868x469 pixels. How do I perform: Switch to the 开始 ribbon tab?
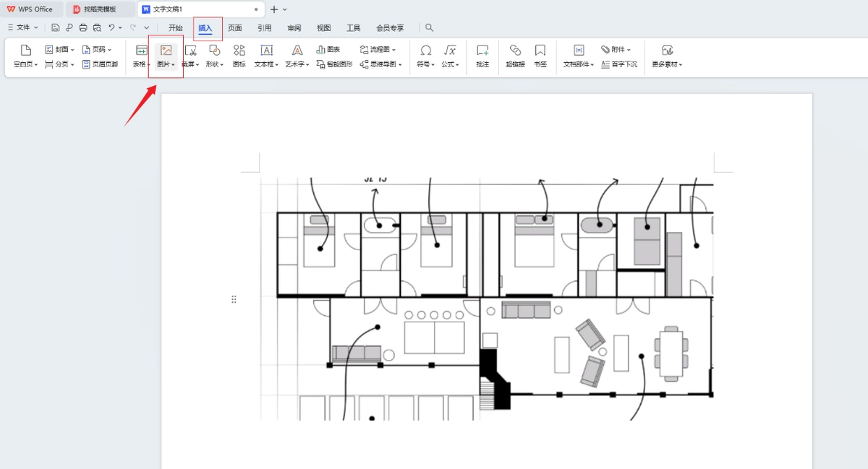click(x=176, y=28)
